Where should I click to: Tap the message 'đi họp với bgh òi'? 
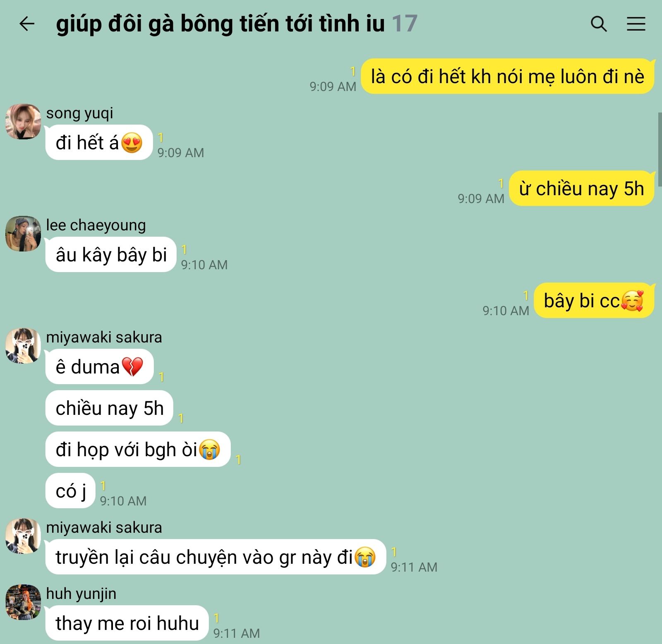pos(138,449)
